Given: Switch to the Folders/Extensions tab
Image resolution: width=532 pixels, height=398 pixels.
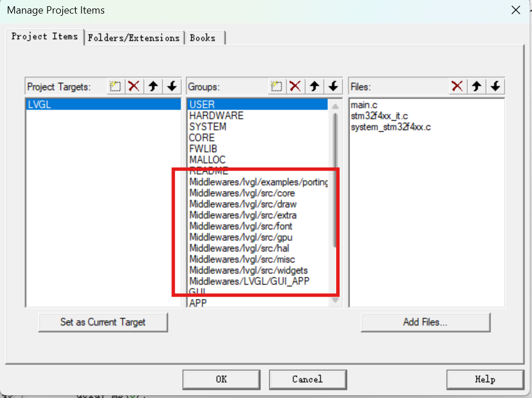Looking at the screenshot, I should pos(134,37).
